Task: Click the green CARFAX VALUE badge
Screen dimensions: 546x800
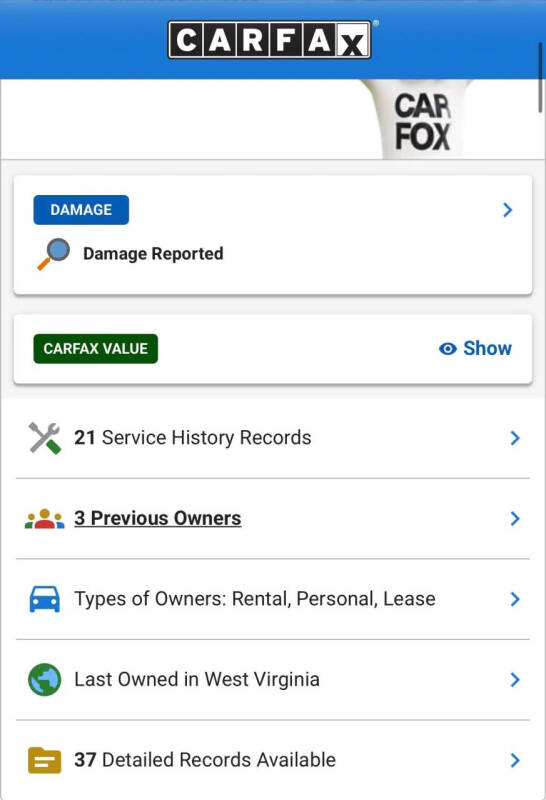Action: pyautogui.click(x=95, y=348)
